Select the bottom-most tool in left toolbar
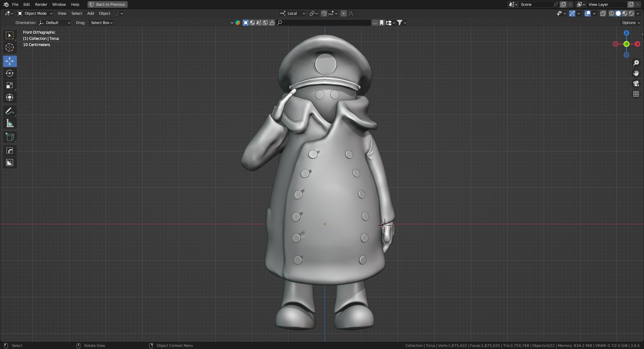 tap(10, 162)
